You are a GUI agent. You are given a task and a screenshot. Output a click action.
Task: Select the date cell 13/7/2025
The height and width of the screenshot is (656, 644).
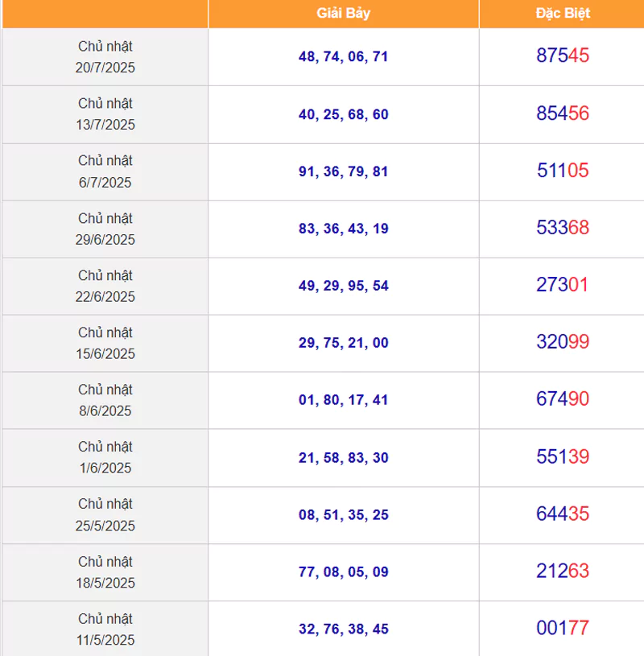point(105,114)
